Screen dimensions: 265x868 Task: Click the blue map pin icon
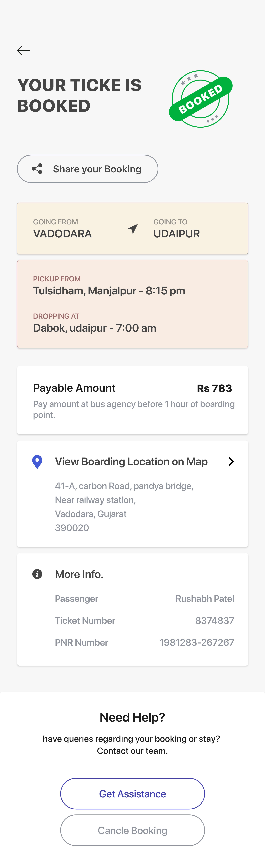[x=37, y=462]
